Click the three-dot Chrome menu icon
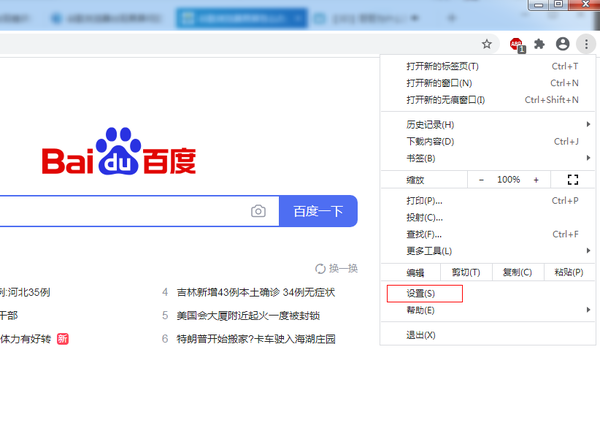Image resolution: width=600 pixels, height=447 pixels. (x=586, y=44)
